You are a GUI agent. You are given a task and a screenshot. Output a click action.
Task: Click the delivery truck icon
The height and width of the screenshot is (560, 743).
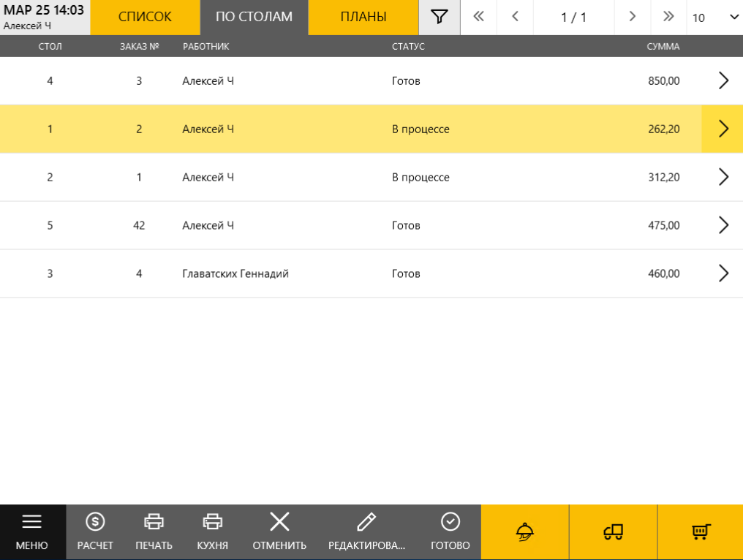click(613, 531)
